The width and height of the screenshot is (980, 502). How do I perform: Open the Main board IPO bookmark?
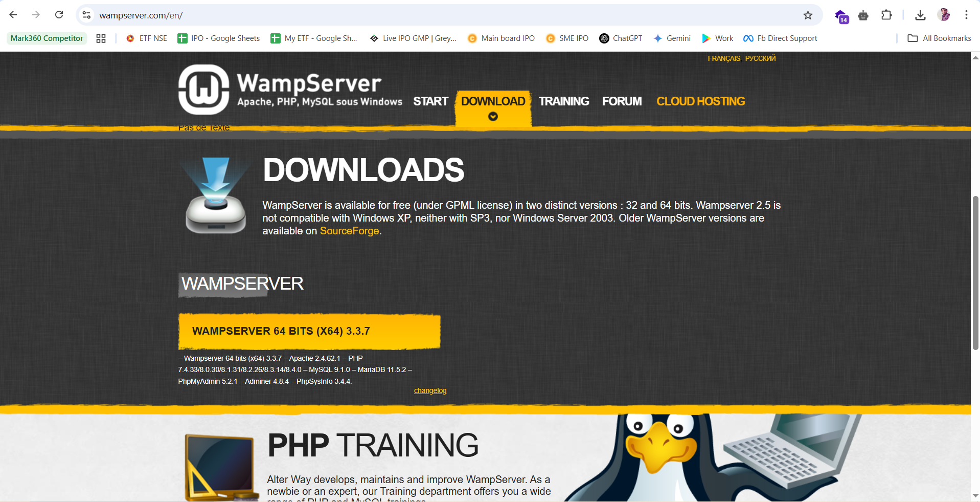pos(502,38)
